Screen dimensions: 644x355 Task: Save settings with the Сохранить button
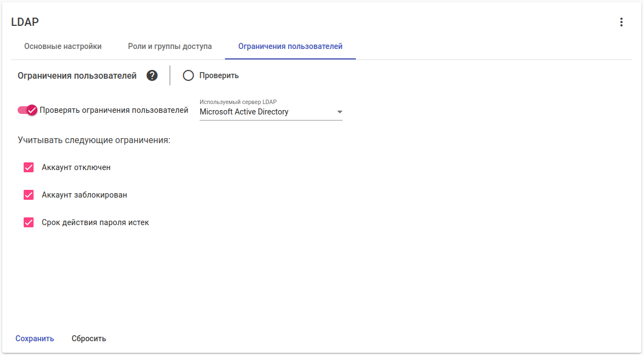35,338
